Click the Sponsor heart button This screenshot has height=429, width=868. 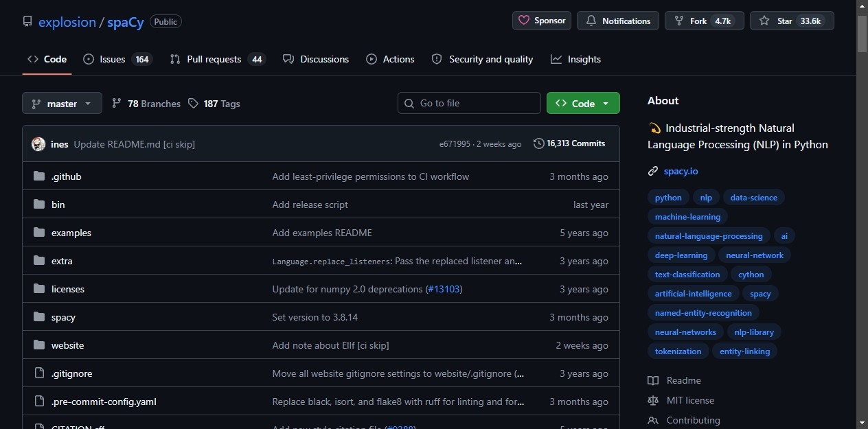(x=542, y=21)
